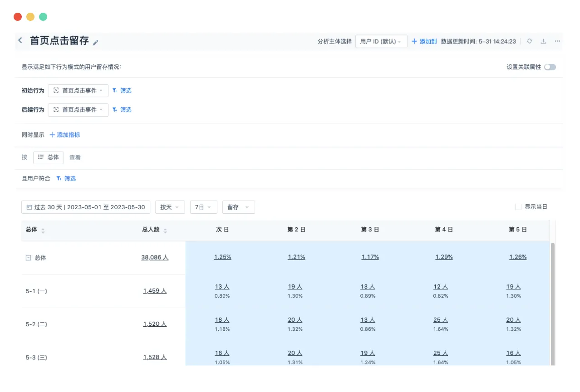Click the 添加指标 link

tap(65, 135)
